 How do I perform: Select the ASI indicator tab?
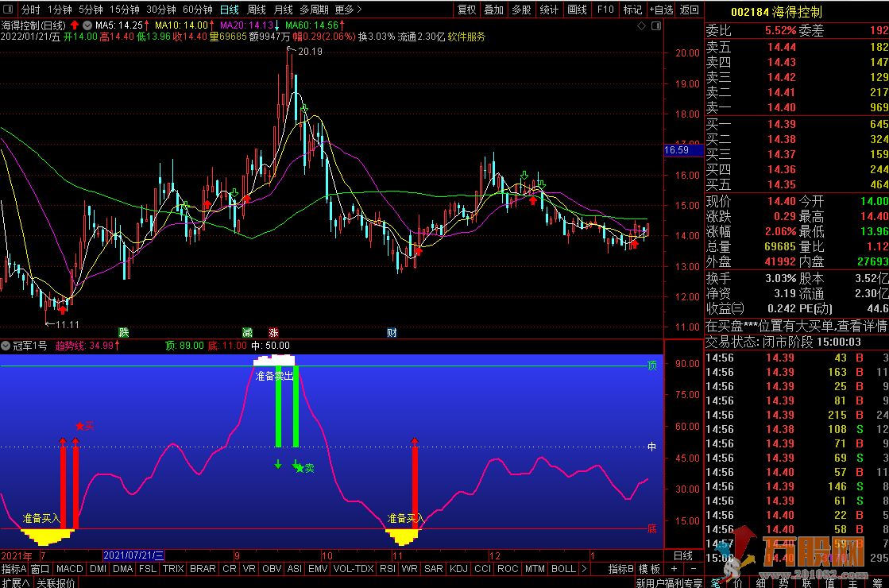(295, 569)
